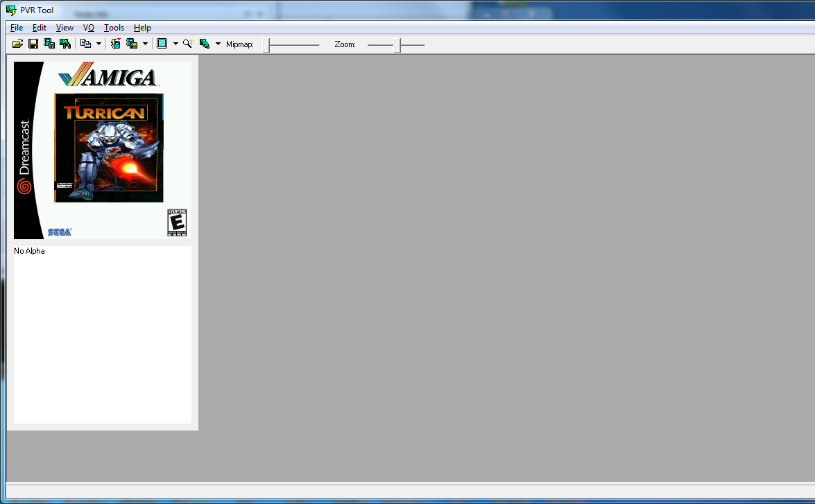Image resolution: width=815 pixels, height=504 pixels.
Task: Expand the dropdown arrow beside the framed-circle icon
Action: pos(175,44)
